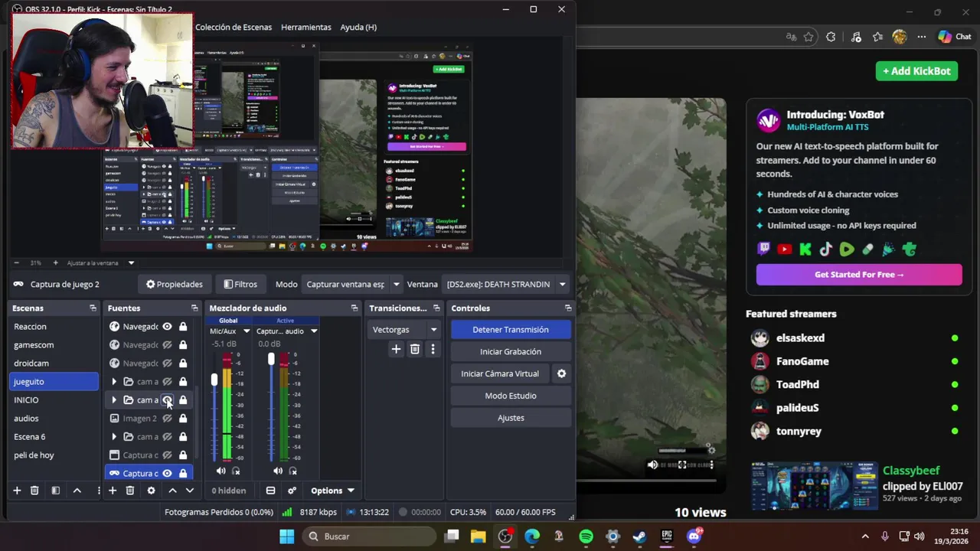Click the Mic/Aux audio monitoring icon
Image resolution: width=980 pixels, height=551 pixels.
click(236, 471)
